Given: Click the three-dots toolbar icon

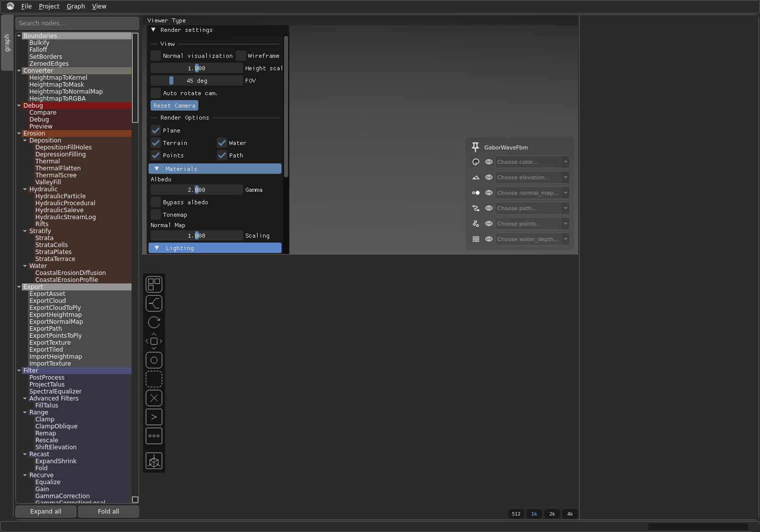Looking at the screenshot, I should pos(154,436).
